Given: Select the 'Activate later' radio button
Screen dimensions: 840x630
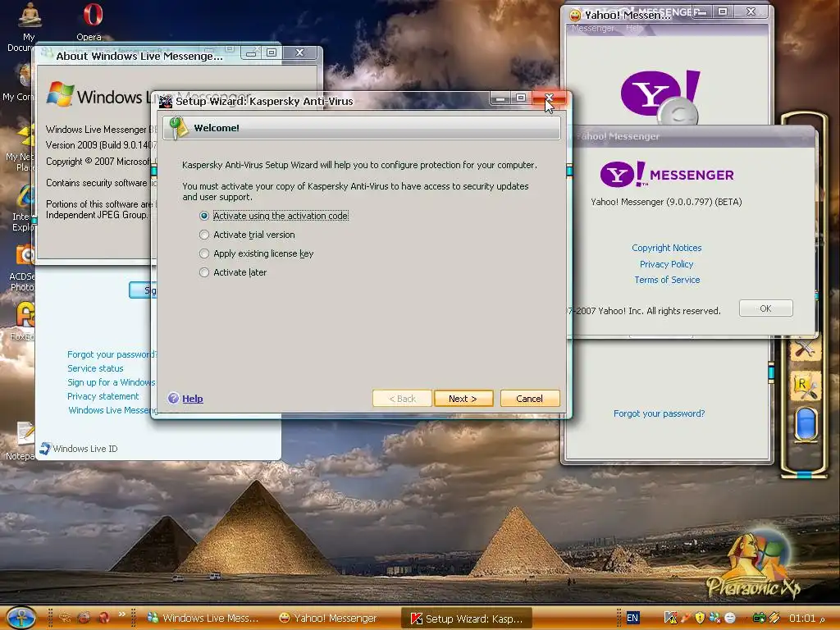Looking at the screenshot, I should click(204, 272).
